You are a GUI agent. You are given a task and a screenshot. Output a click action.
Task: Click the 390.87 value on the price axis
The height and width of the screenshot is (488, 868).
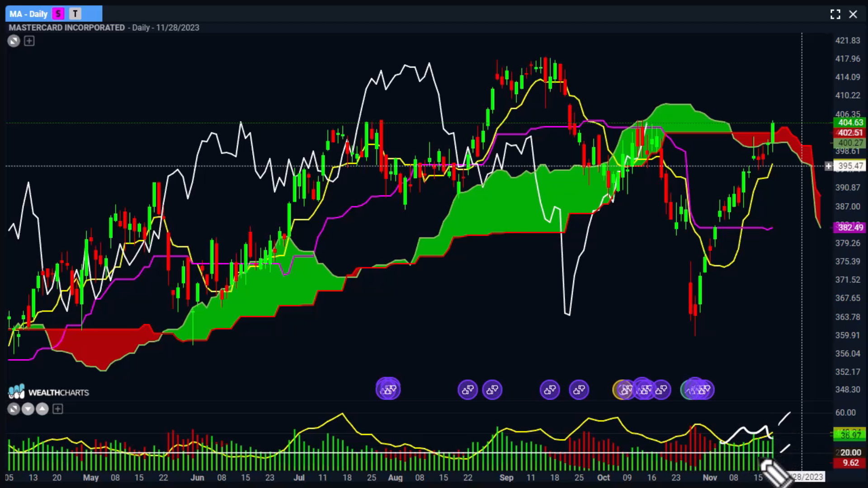[x=848, y=188]
